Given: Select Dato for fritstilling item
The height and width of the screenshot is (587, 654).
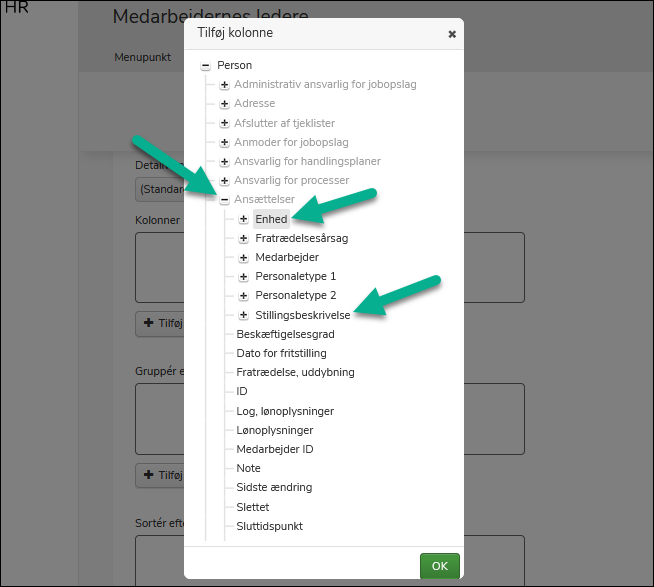Looking at the screenshot, I should [281, 353].
